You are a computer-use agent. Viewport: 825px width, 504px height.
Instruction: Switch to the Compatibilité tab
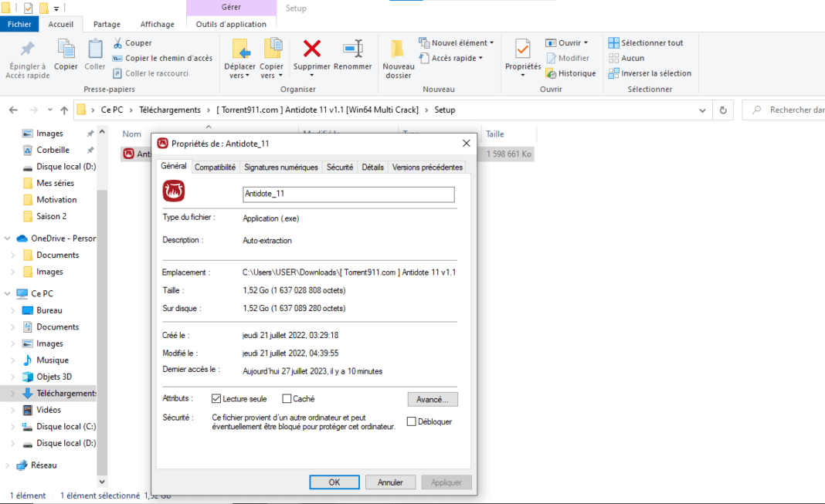coord(215,167)
